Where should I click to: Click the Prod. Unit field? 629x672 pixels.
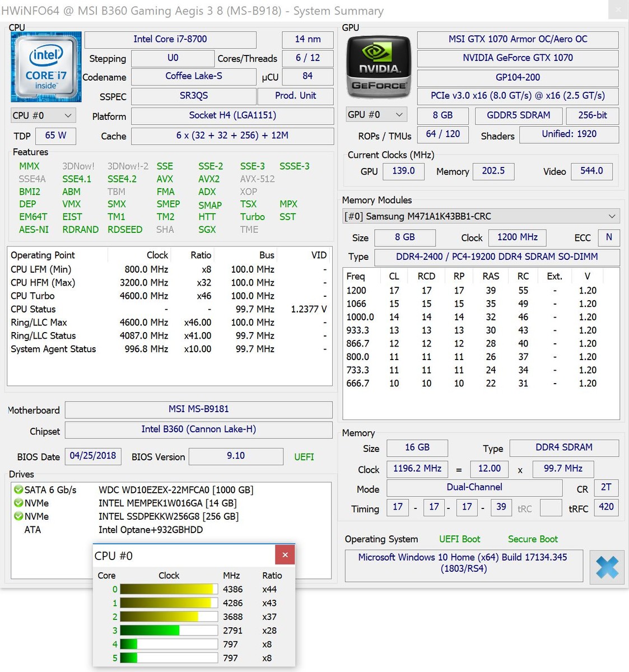[296, 96]
